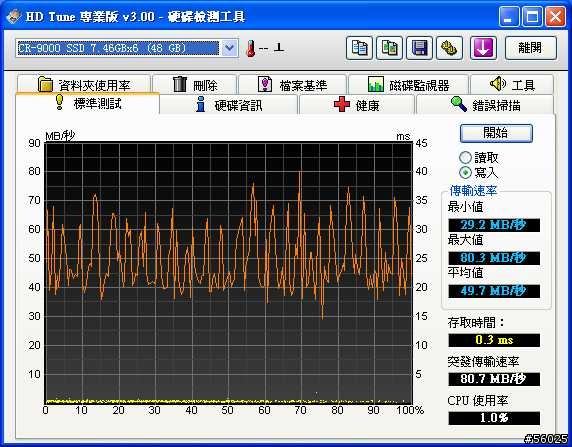Click the copy text to clipboard icon
Image resolution: width=572 pixels, height=447 pixels.
click(359, 48)
